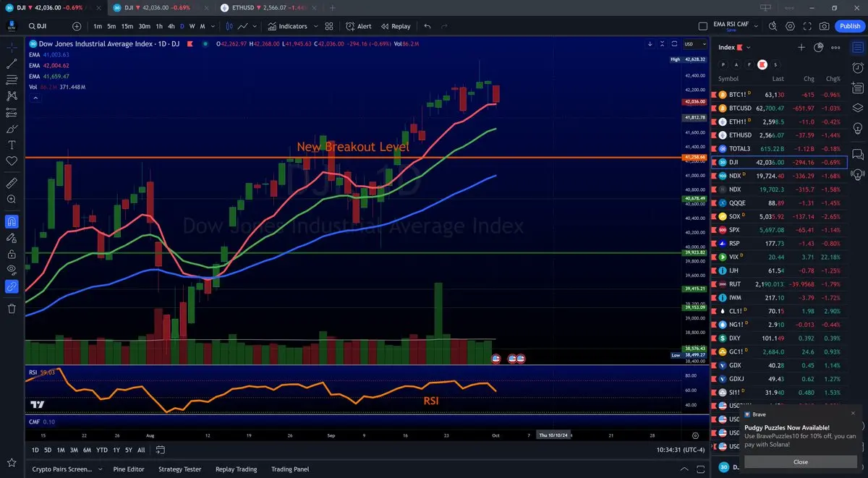This screenshot has width=868, height=478.
Task: Activate the zoom in tool
Action: tap(12, 199)
